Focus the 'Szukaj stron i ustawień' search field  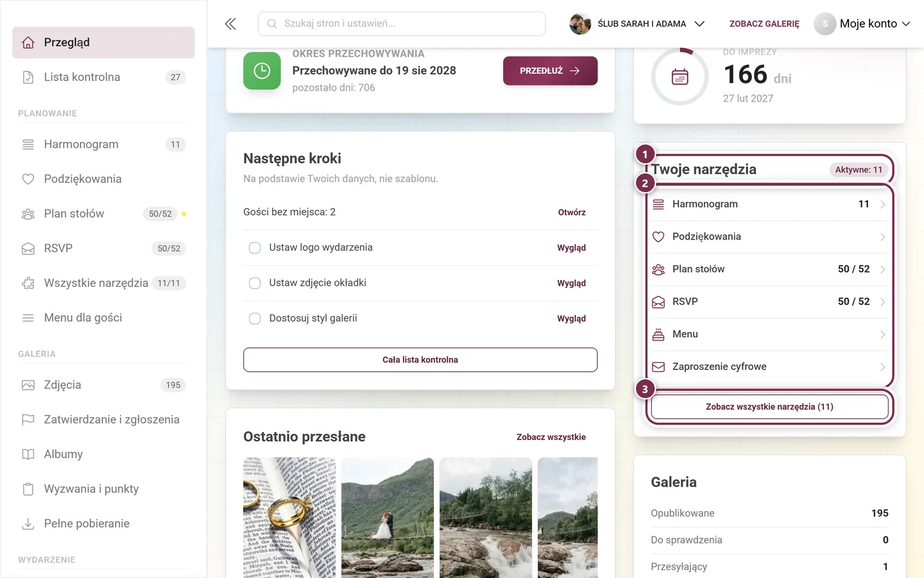coord(402,24)
